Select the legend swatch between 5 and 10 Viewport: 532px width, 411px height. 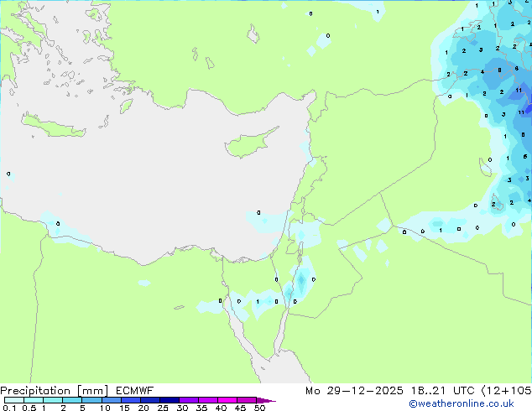91,400
